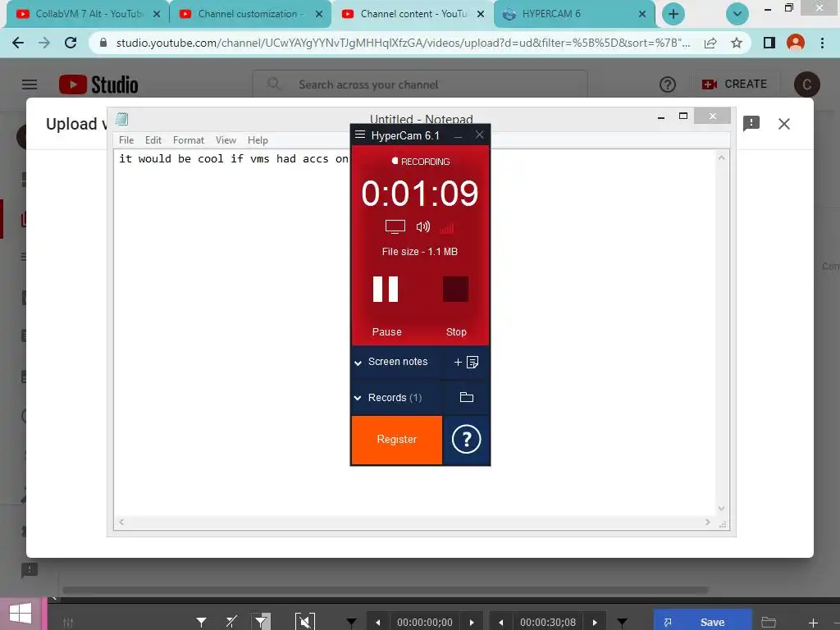Open YouTube Studio help icon
Screen dimensions: 840x630
coord(668,84)
